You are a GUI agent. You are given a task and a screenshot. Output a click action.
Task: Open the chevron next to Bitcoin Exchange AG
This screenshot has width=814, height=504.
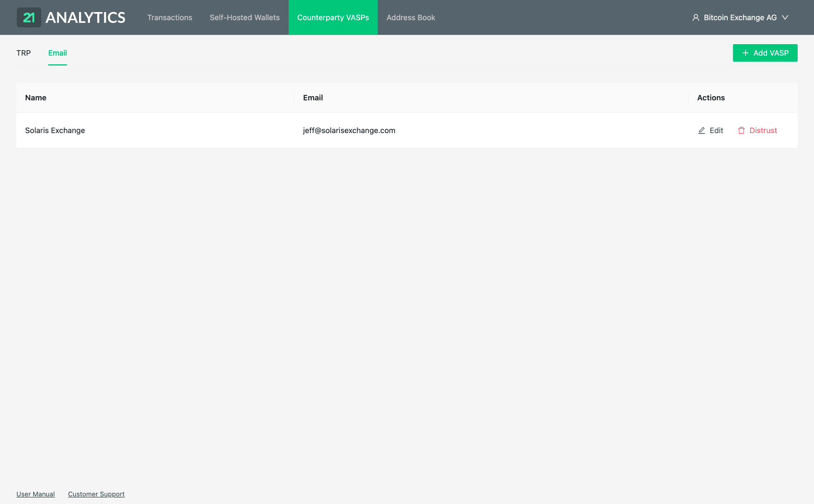coord(785,17)
